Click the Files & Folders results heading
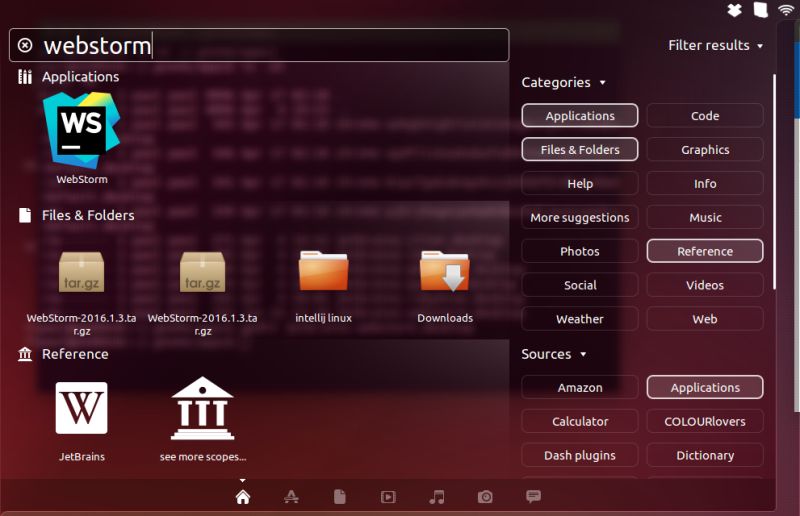Viewport: 800px width, 516px height. tap(88, 215)
